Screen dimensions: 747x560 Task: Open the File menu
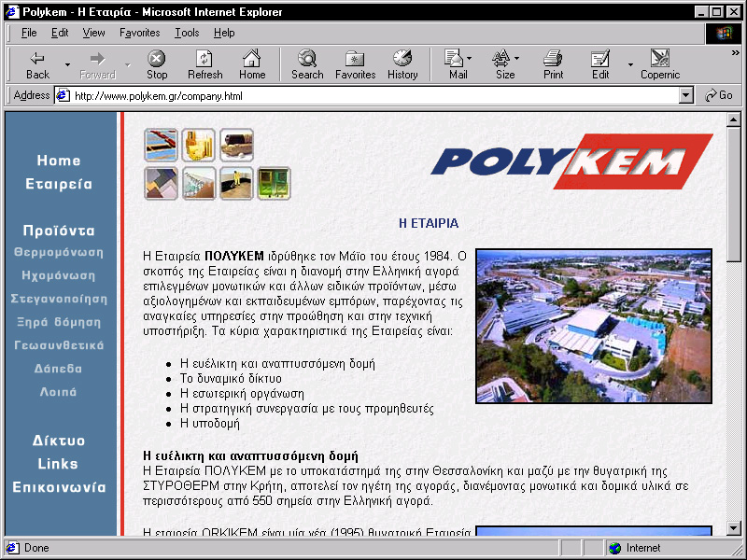pyautogui.click(x=29, y=33)
